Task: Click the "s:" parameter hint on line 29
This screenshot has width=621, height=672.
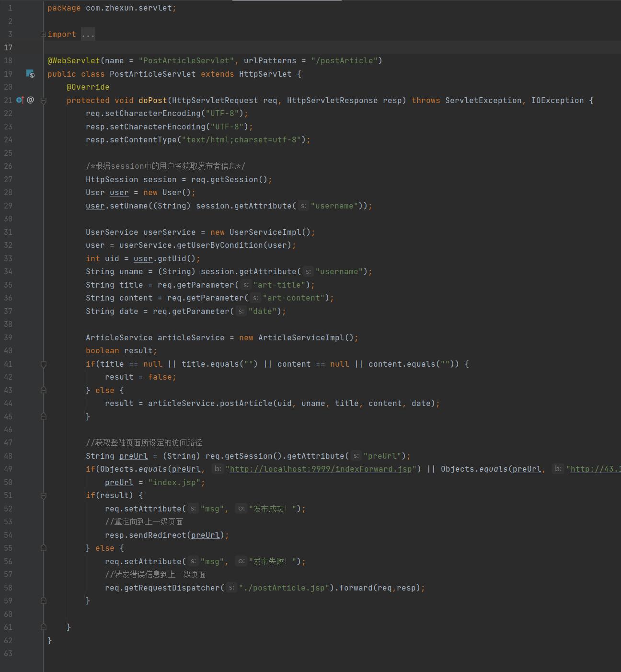Action: (x=303, y=206)
